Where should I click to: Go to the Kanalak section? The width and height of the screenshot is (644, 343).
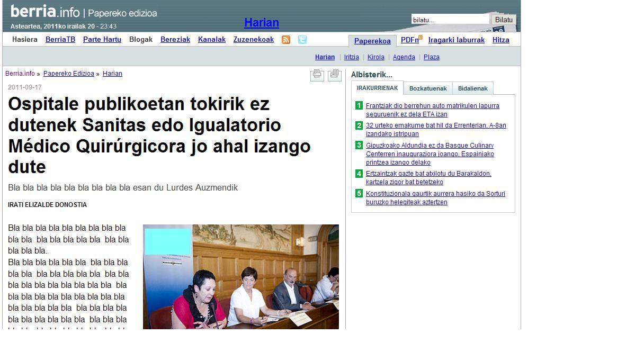[x=212, y=40]
